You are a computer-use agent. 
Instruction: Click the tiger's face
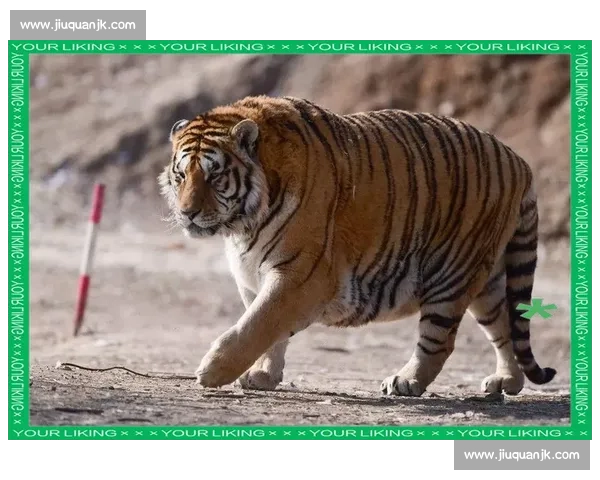point(205,177)
